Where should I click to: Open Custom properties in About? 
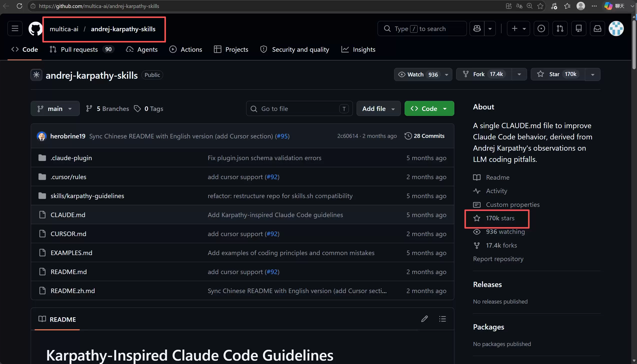507,205
